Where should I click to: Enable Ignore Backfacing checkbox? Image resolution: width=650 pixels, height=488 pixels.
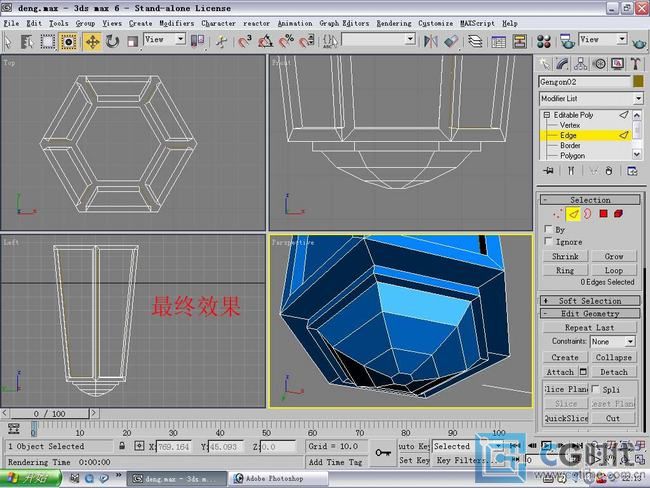(548, 241)
